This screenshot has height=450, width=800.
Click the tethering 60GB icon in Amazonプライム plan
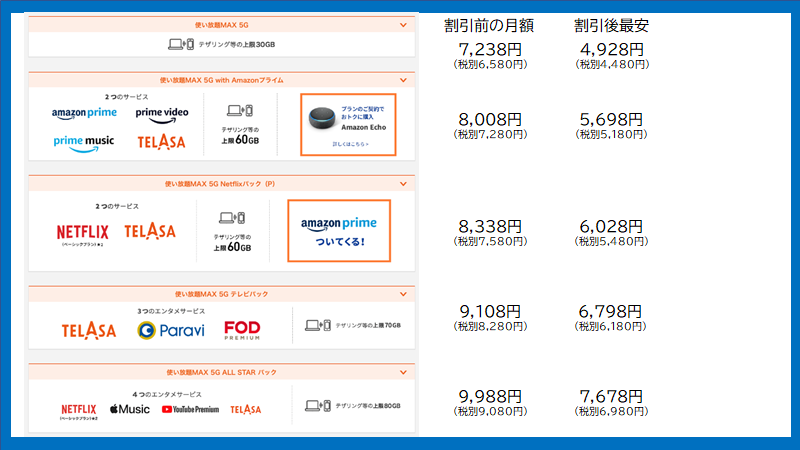coord(240,110)
